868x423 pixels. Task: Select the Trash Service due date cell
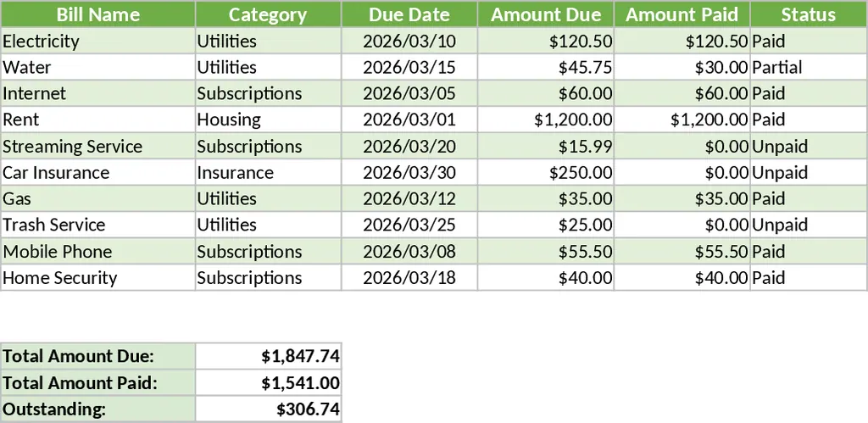409,225
